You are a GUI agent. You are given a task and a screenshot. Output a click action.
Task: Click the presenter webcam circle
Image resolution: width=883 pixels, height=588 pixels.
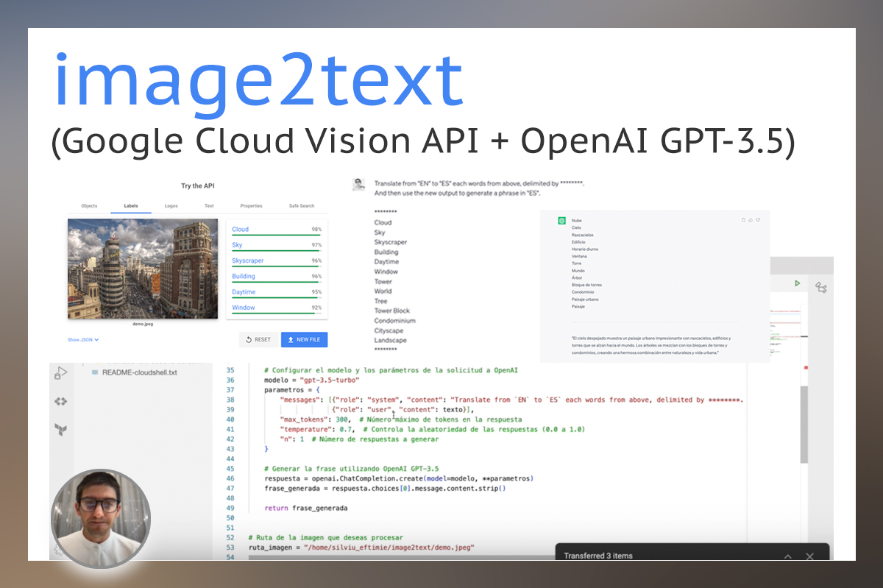(101, 517)
